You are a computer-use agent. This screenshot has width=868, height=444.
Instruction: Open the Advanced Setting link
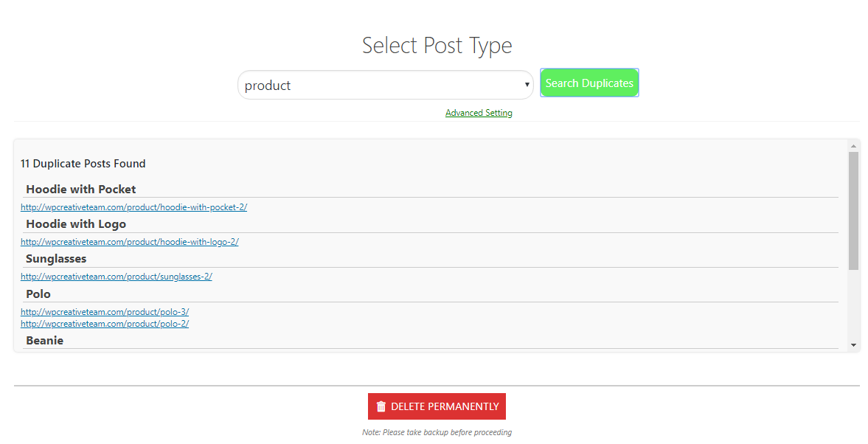pyautogui.click(x=479, y=113)
